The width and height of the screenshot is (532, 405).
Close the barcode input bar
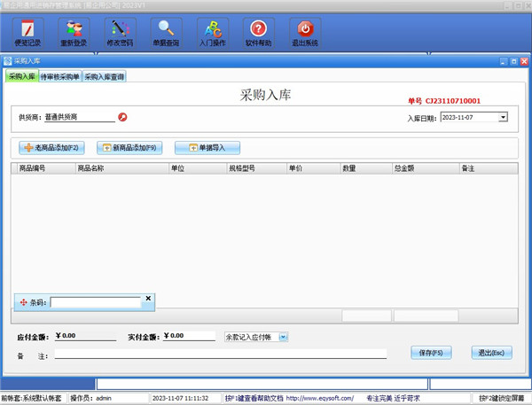148,298
